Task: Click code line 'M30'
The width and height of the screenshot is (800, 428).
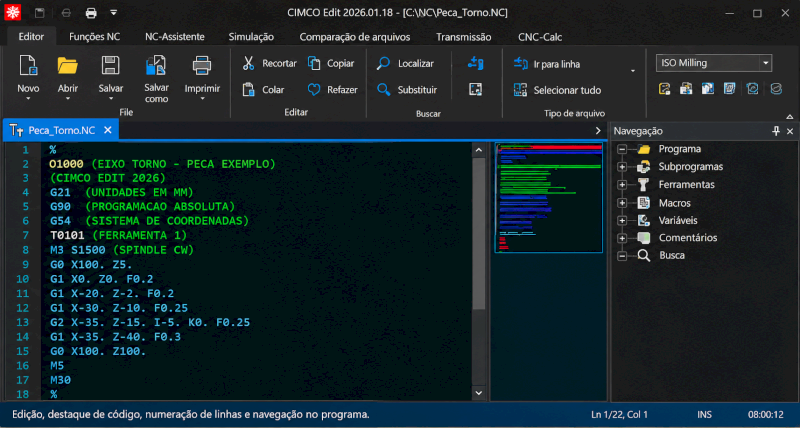Action: pyautogui.click(x=60, y=380)
